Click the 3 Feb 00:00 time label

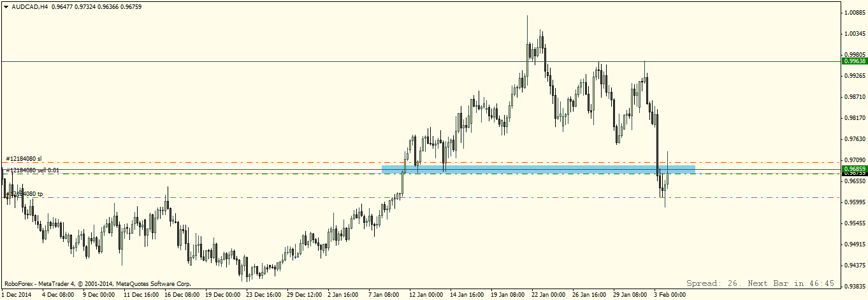pyautogui.click(x=670, y=295)
